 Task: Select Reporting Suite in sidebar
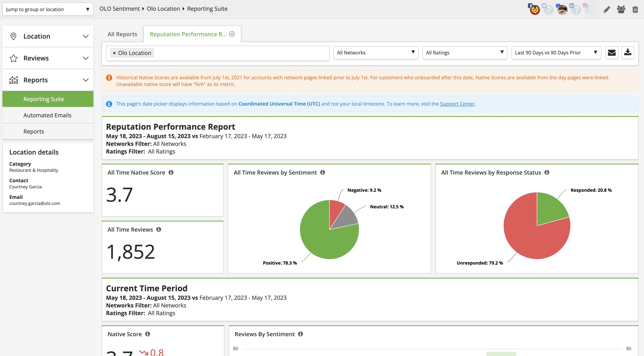pyautogui.click(x=48, y=99)
